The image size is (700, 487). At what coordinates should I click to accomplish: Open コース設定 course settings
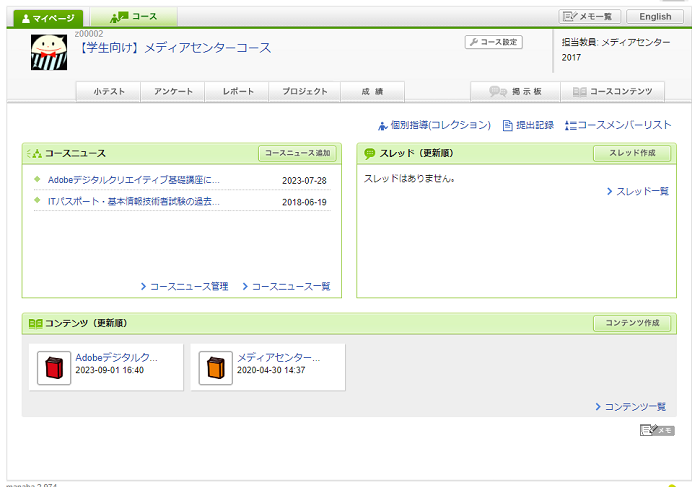point(494,42)
